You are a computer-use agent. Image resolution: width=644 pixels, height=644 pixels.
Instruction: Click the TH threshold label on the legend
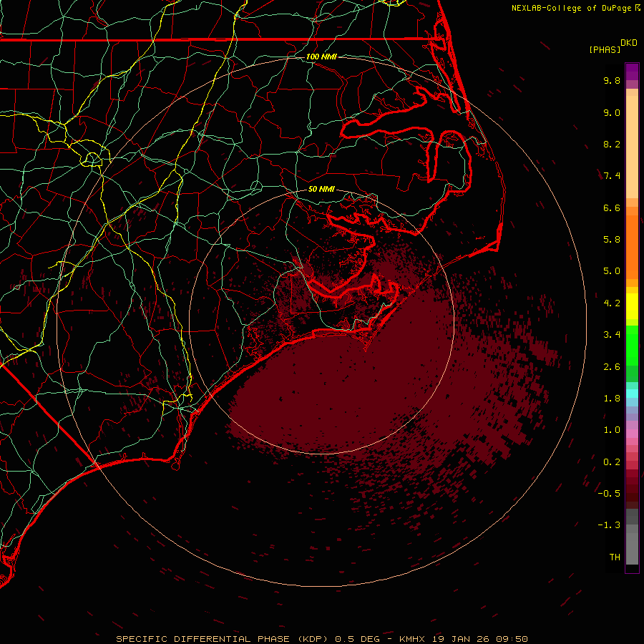pyautogui.click(x=615, y=557)
